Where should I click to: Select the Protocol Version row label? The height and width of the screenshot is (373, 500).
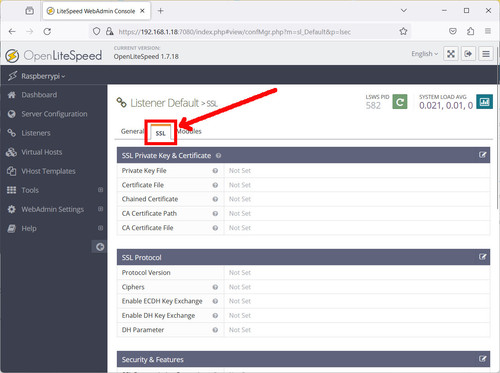146,272
